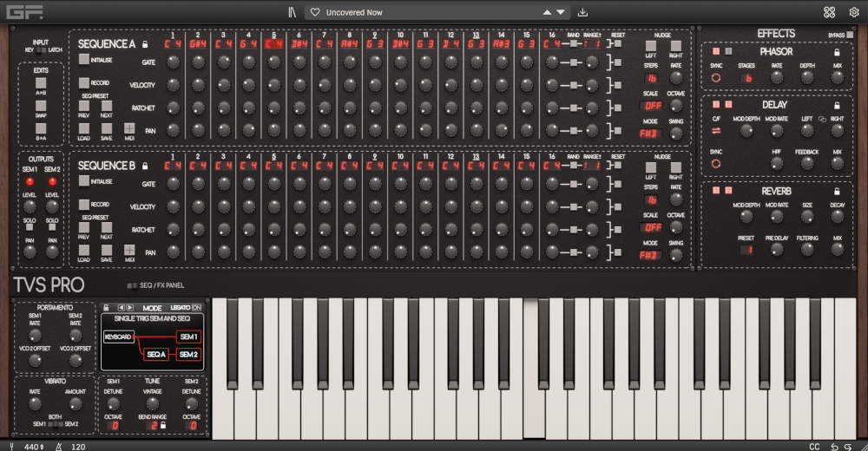The width and height of the screenshot is (868, 451).
Task: Click the Sequence A MIDI grid icon
Action: 129,128
